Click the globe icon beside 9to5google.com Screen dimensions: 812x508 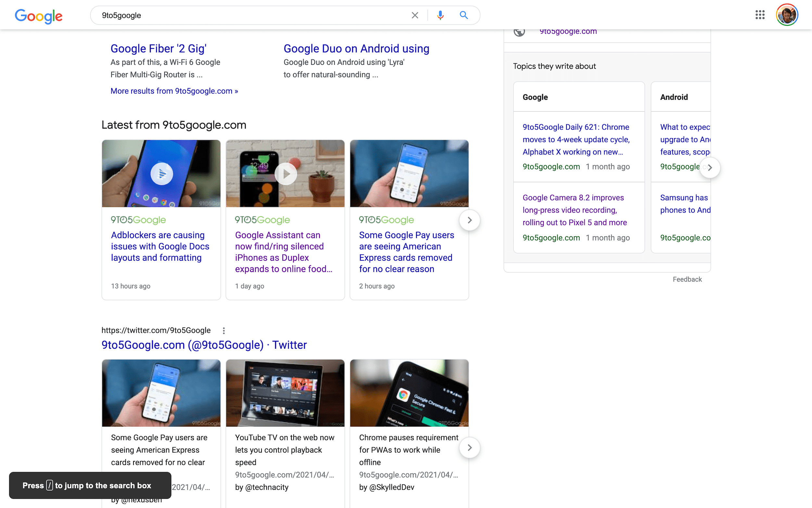click(519, 32)
